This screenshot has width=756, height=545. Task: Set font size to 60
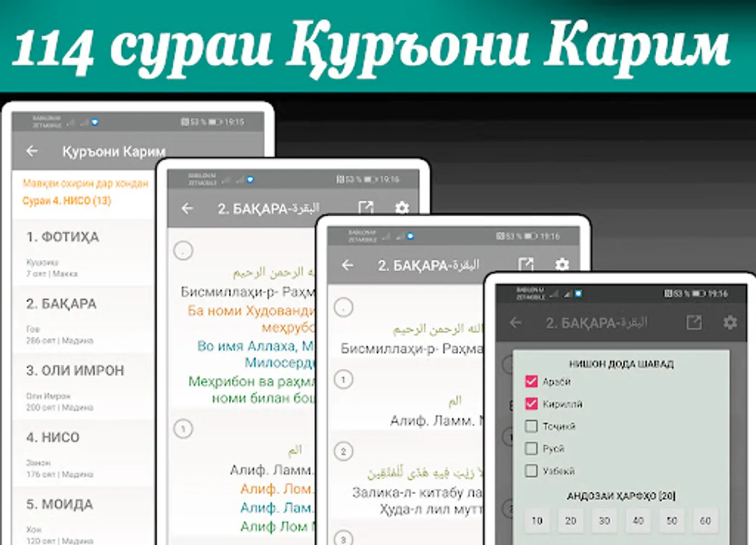click(x=705, y=521)
